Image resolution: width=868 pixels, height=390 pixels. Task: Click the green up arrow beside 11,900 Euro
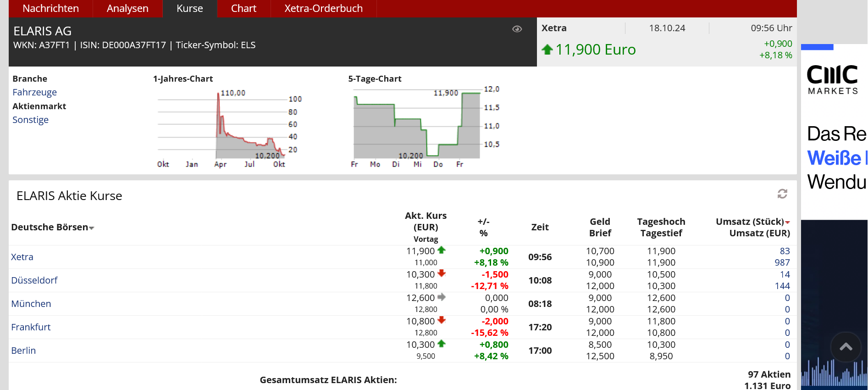pyautogui.click(x=547, y=50)
